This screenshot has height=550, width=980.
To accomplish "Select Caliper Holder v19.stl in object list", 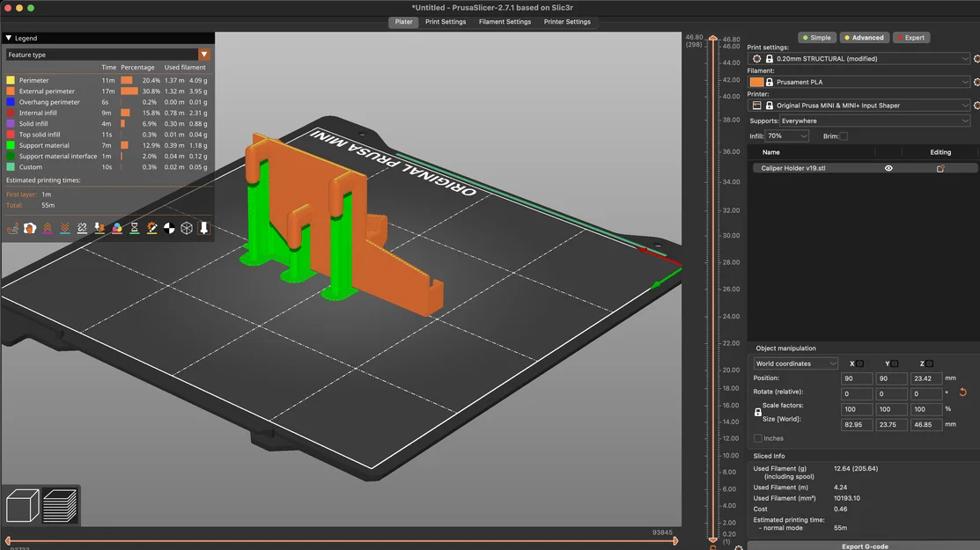I will (x=793, y=168).
